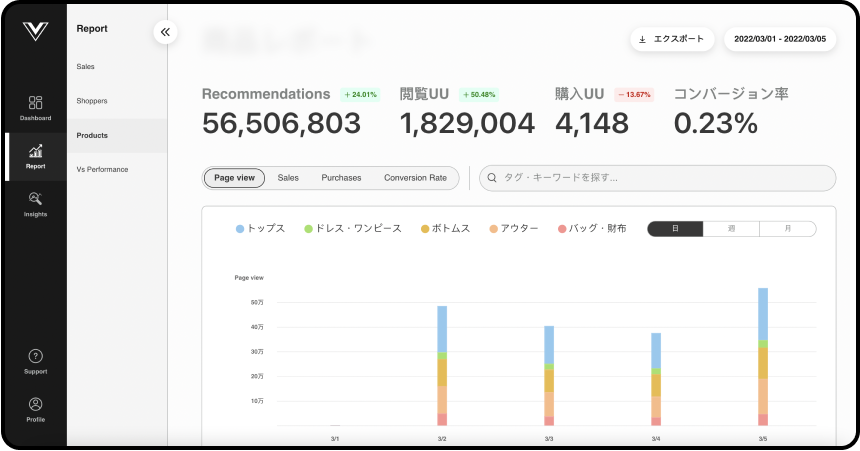Image resolution: width=860 pixels, height=451 pixels.
Task: Open the Dashboard section
Action: 36,108
